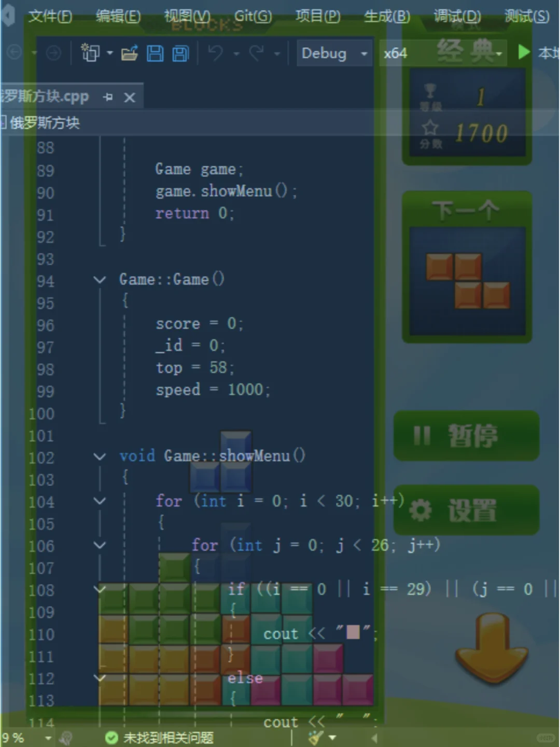Click on "speed = 1000;" line
Image resolution: width=560 pixels, height=747 pixels.
point(213,390)
